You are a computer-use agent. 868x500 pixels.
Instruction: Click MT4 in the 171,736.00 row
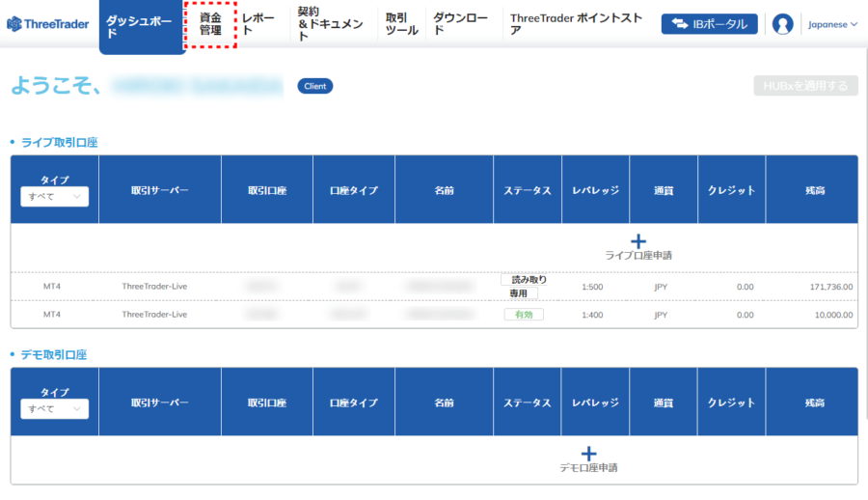click(x=52, y=286)
